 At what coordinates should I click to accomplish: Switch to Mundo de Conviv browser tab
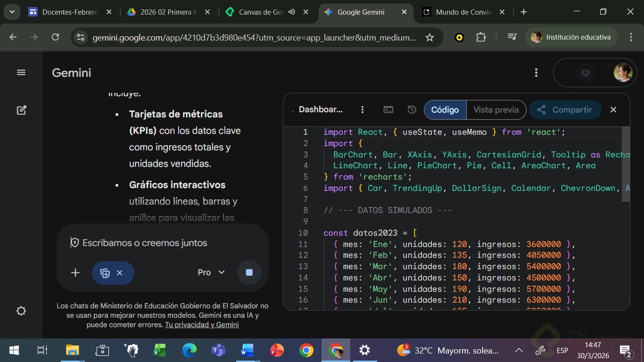tap(463, 12)
